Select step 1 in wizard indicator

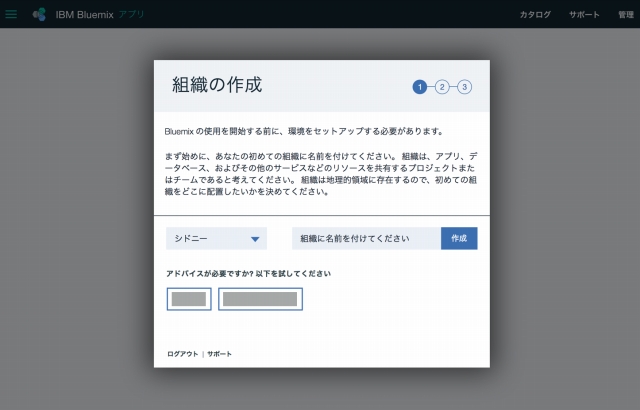pyautogui.click(x=420, y=87)
